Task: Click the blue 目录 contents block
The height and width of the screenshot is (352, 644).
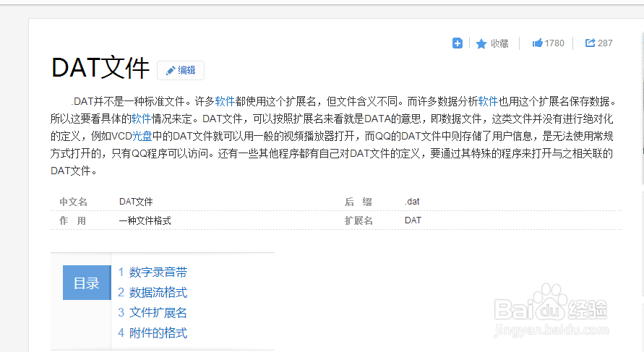Action: click(x=87, y=283)
